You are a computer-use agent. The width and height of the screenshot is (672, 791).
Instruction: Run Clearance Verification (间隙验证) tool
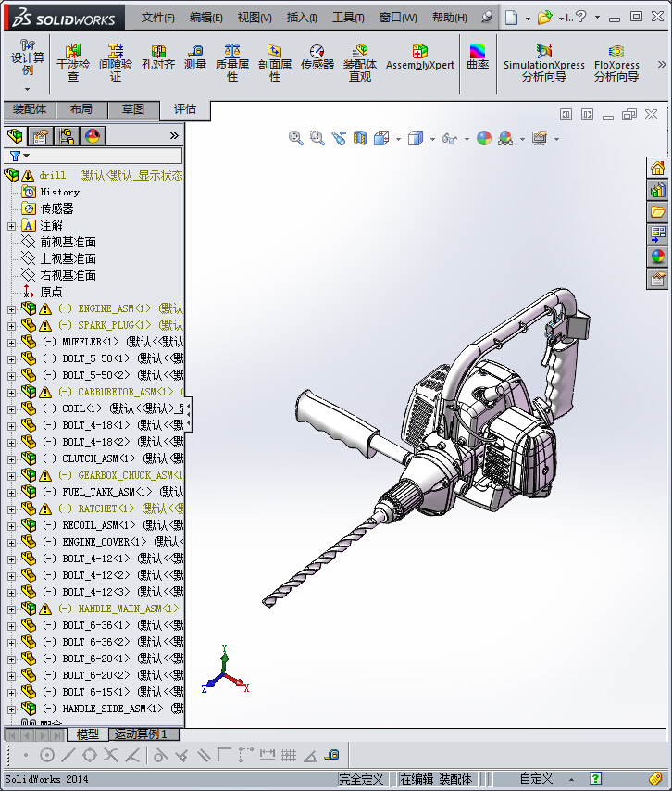(116, 63)
